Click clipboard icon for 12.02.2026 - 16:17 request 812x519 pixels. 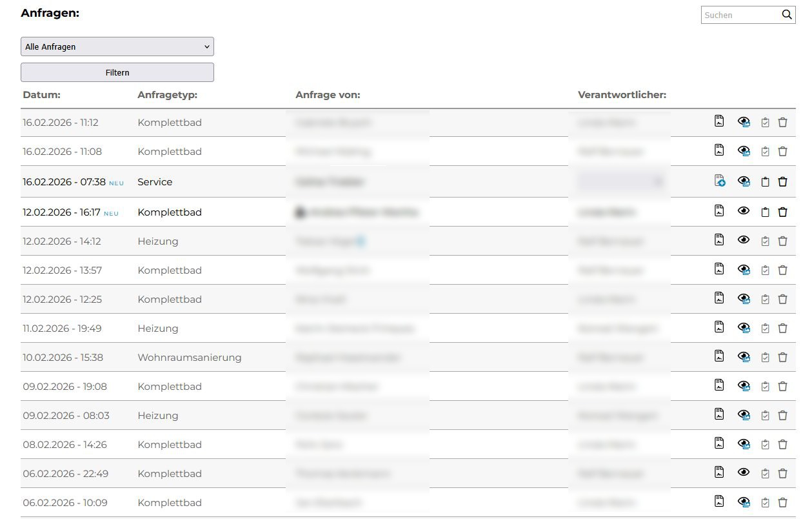point(765,212)
